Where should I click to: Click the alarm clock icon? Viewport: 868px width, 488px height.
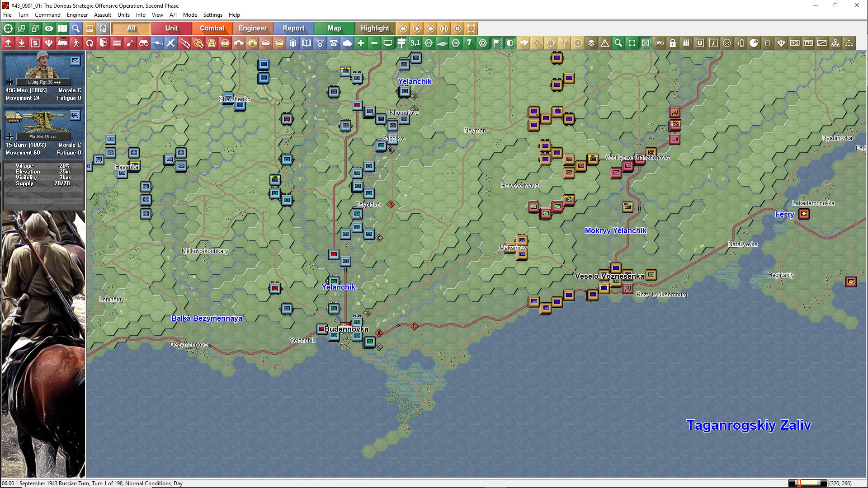tap(471, 28)
